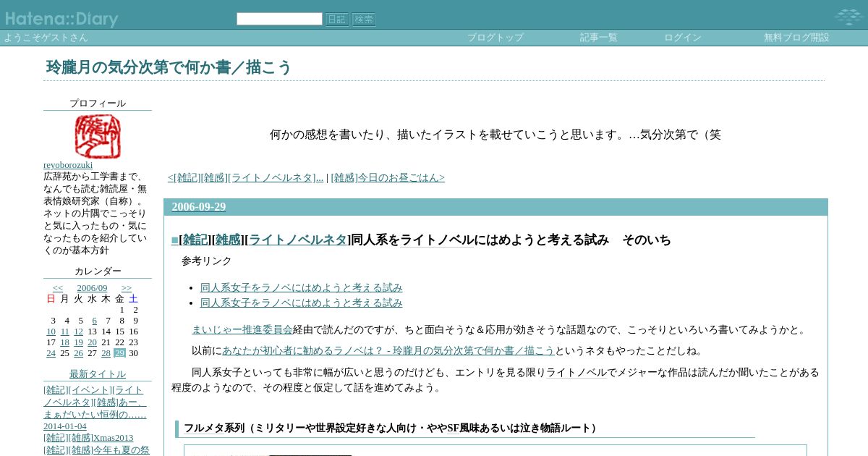Click the blog description 何かの感想を書いたり text

click(495, 135)
